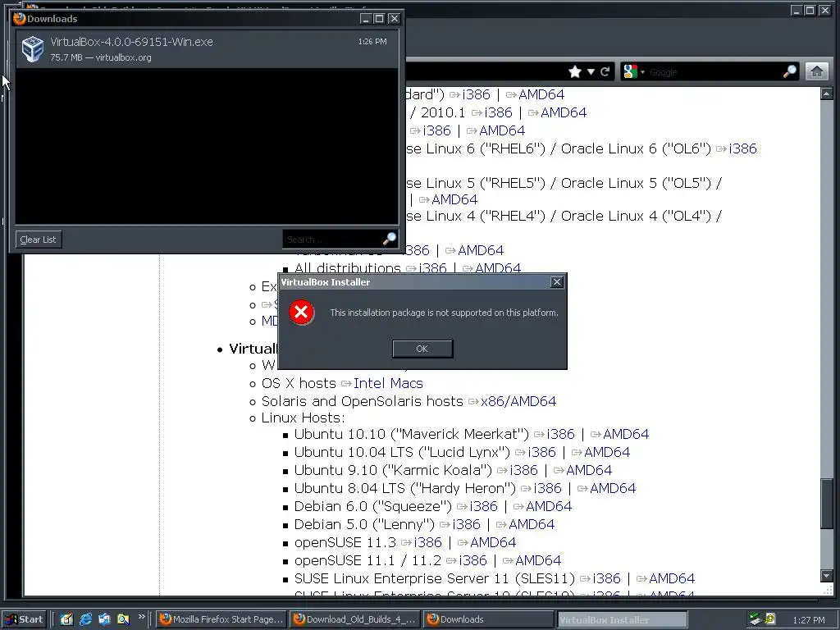
Task: Open AMD64 link for openSUSE 11.1 / 11.2
Action: point(538,561)
